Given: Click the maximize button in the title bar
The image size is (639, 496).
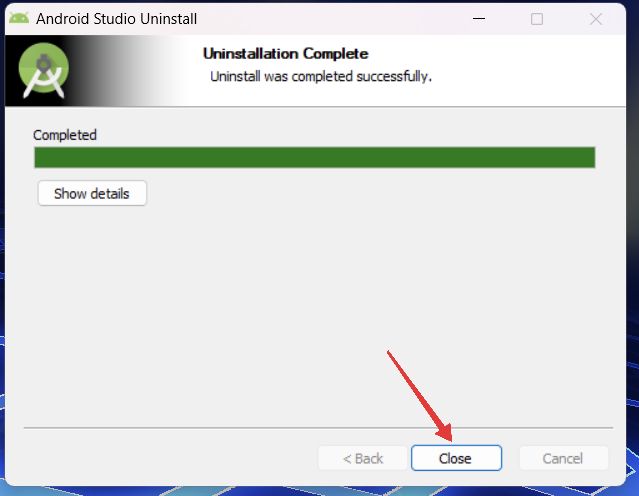Looking at the screenshot, I should 537,19.
